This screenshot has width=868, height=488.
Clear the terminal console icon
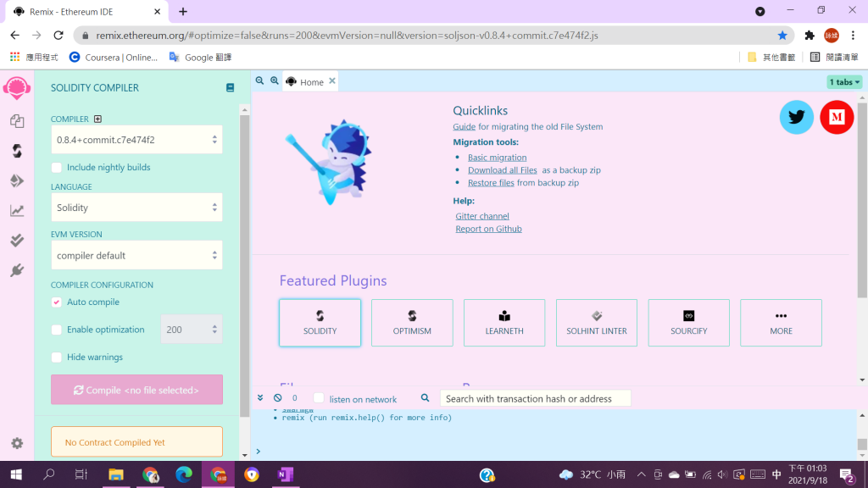tap(277, 398)
